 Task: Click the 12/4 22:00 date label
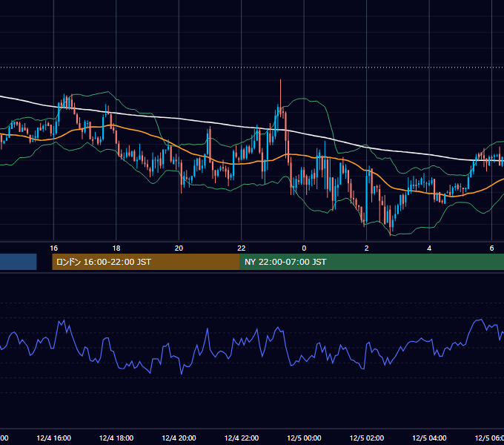(x=242, y=438)
